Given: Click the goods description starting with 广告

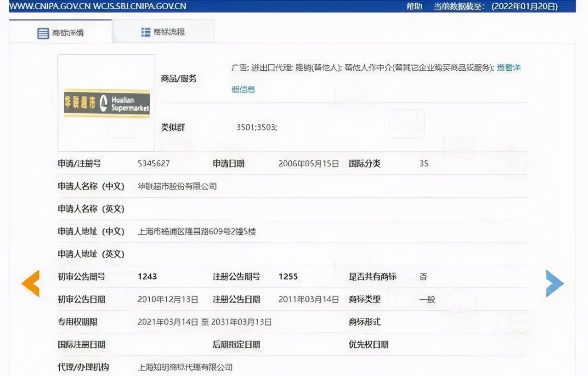Looking at the screenshot, I should pyautogui.click(x=363, y=68).
